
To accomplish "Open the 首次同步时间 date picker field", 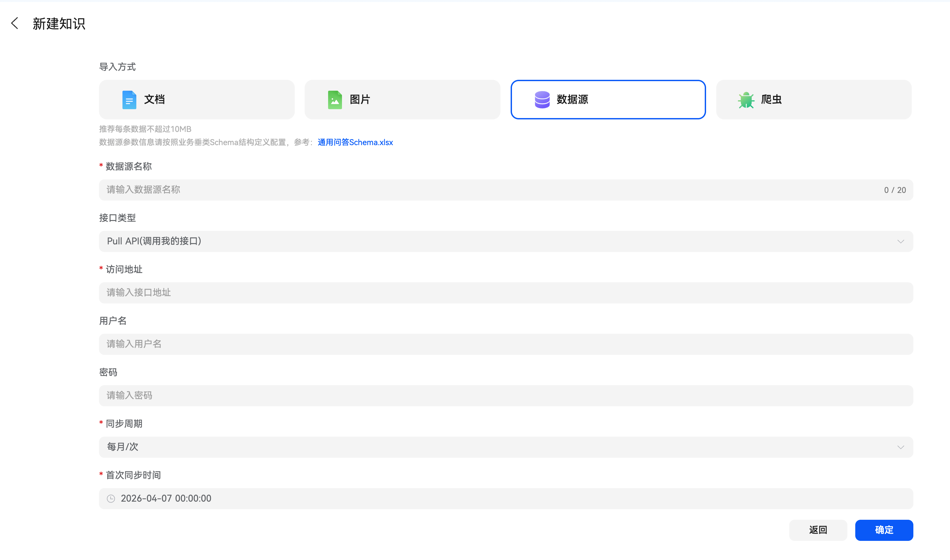I will [x=506, y=498].
